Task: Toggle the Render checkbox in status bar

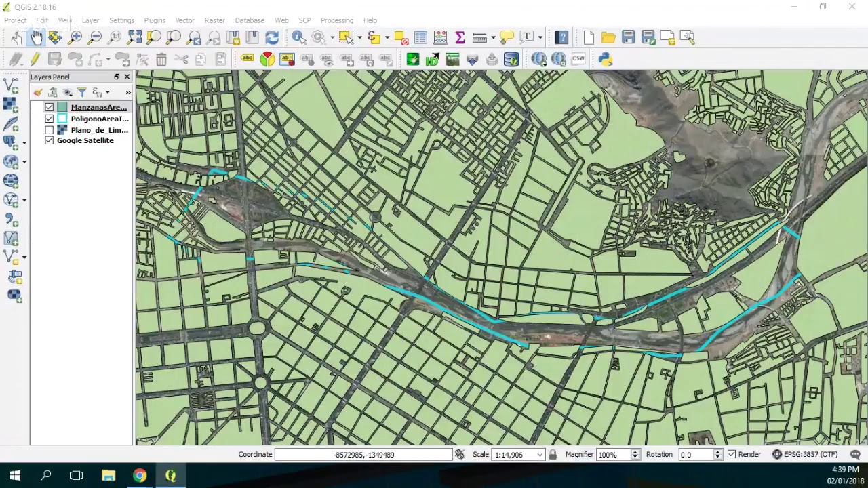Action: point(732,454)
